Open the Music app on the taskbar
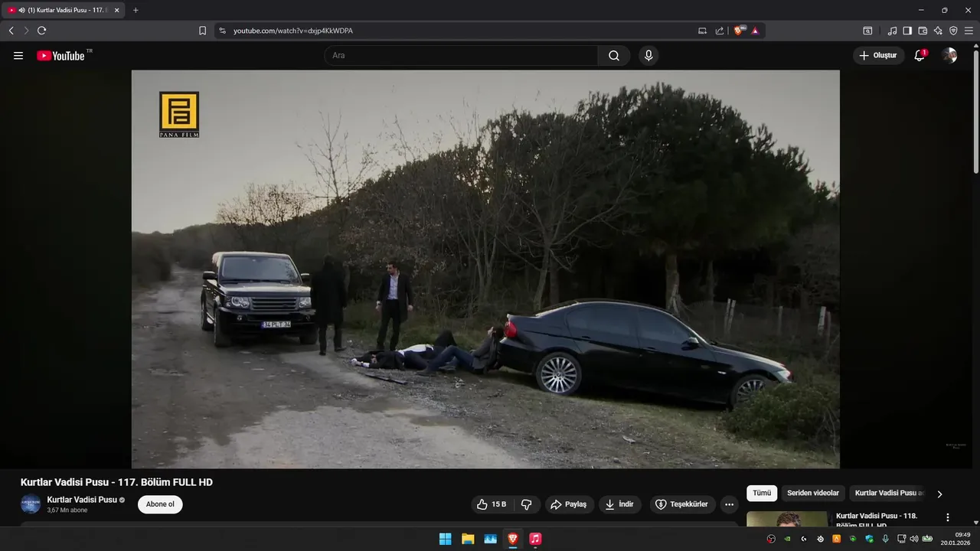 click(x=535, y=539)
